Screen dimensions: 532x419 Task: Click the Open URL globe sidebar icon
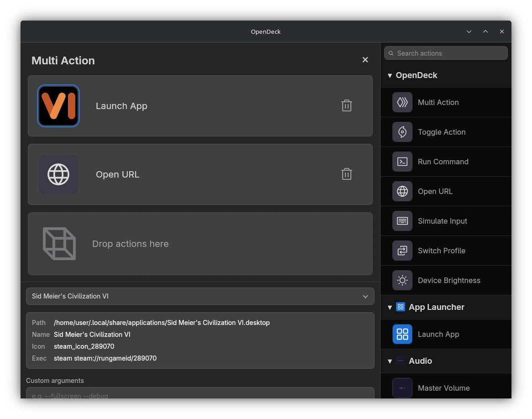coord(402,191)
